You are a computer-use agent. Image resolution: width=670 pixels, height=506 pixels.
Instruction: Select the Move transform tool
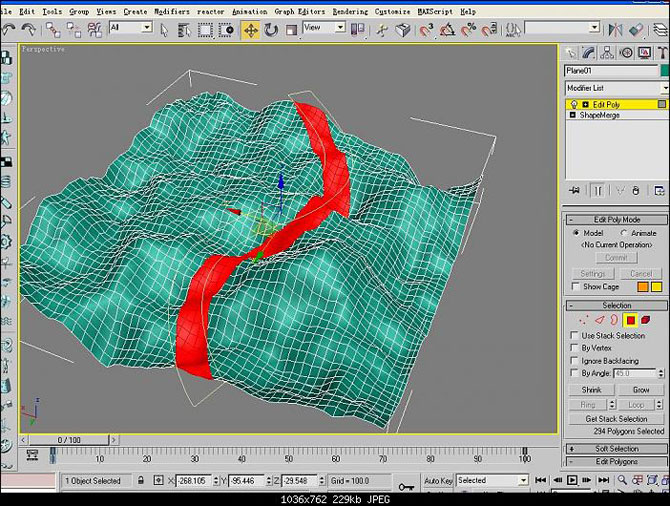click(x=250, y=30)
